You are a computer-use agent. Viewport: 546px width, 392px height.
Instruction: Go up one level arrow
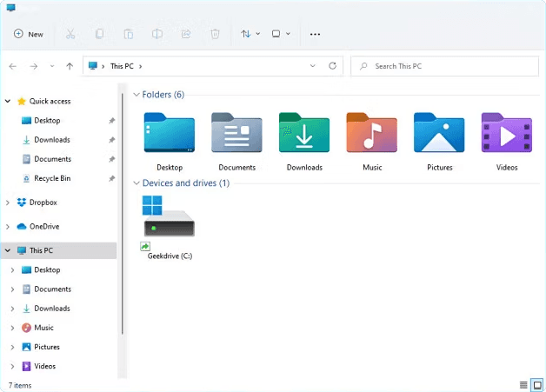(70, 66)
